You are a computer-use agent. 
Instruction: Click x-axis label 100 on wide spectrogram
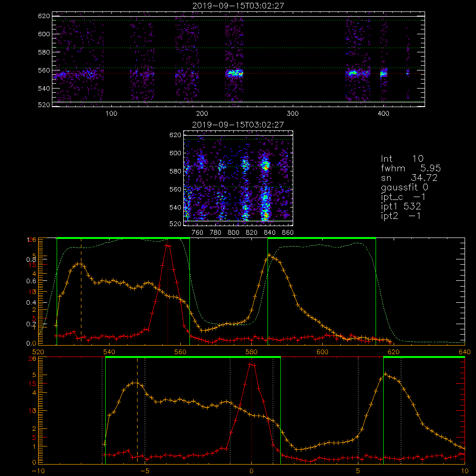[111, 114]
